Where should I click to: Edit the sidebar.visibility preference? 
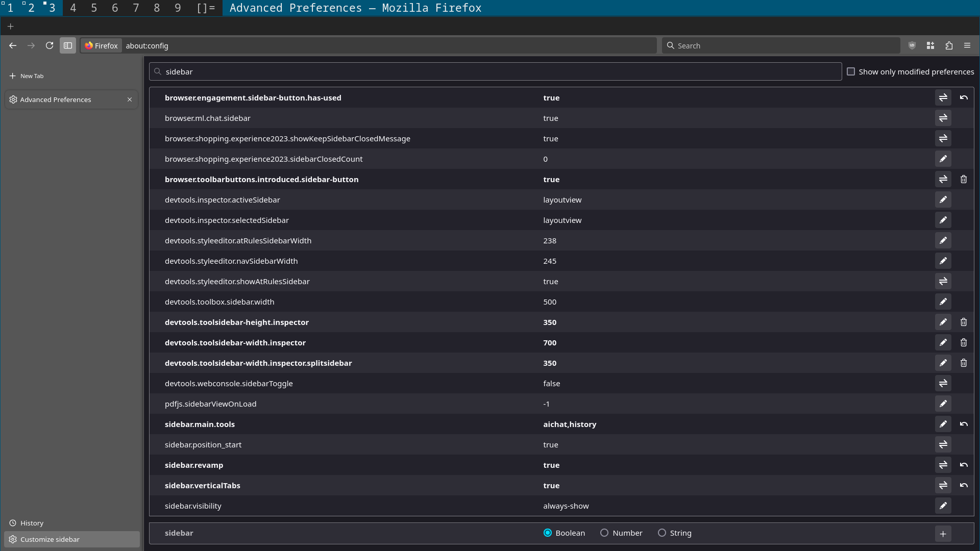943,506
